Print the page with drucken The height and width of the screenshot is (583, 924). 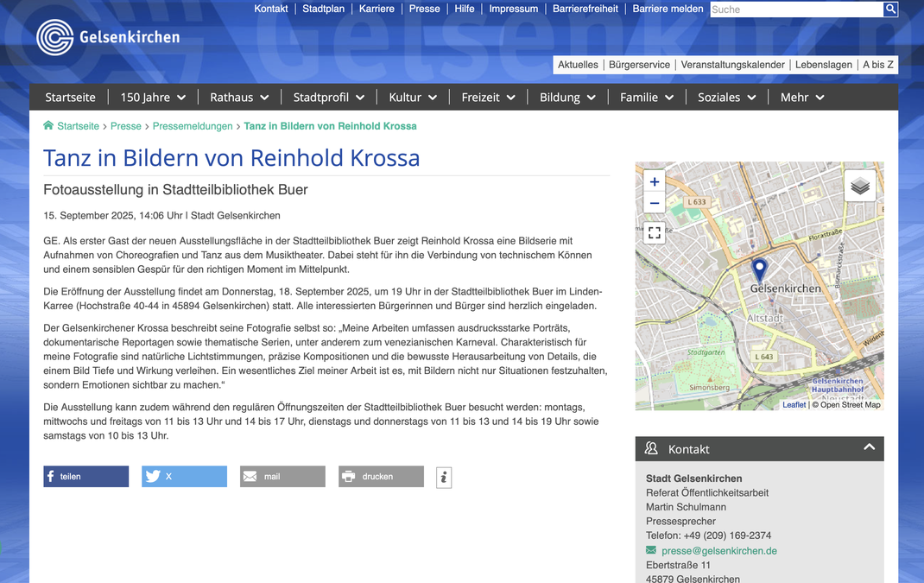tap(381, 476)
